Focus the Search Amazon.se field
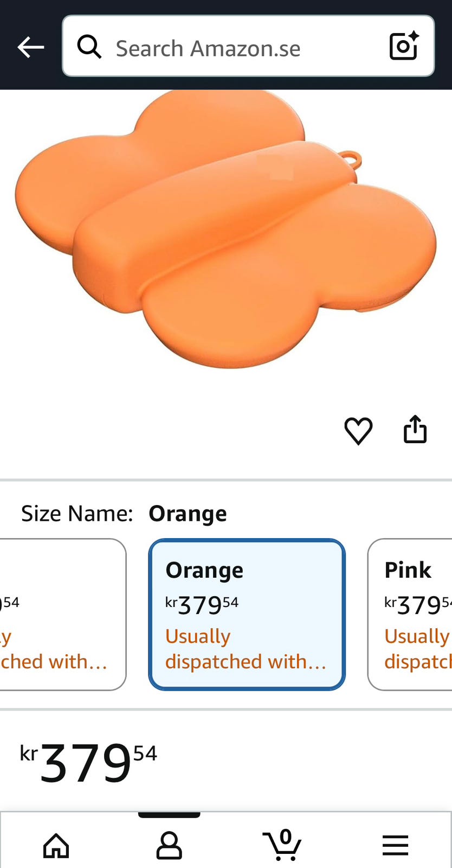The width and height of the screenshot is (452, 868). pyautogui.click(x=238, y=48)
